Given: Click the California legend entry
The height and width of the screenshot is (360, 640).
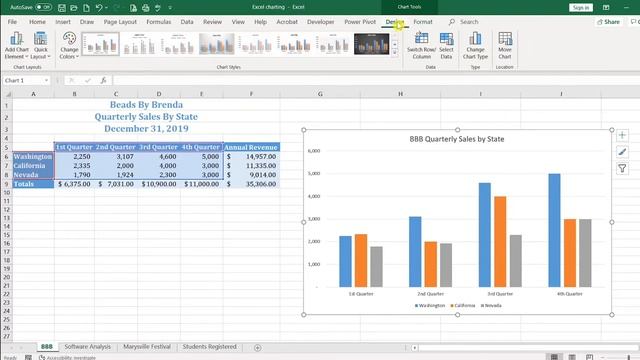Looking at the screenshot, I should click(463, 305).
